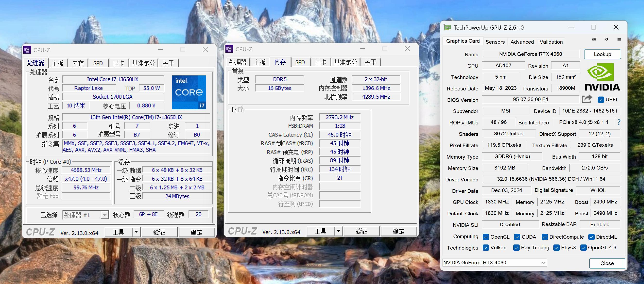This screenshot has height=284, width=644.
Task: Click the Resizable BAR value Enabled
Action: coord(600,224)
